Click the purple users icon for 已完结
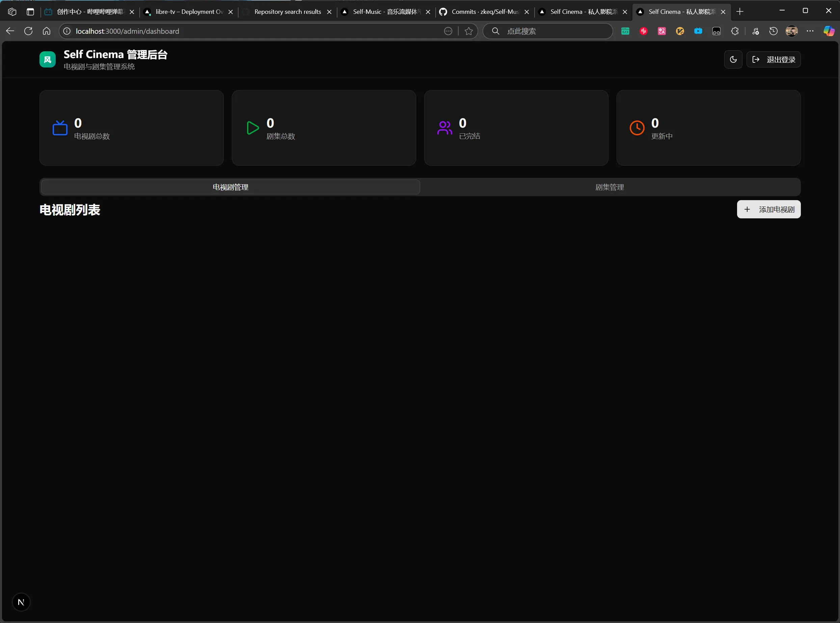 (444, 128)
